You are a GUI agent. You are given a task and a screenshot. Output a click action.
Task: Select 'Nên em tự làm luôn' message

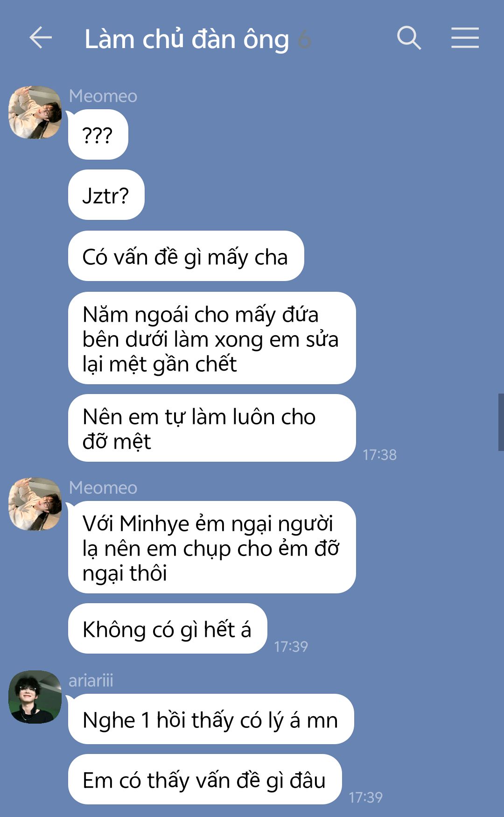click(212, 428)
